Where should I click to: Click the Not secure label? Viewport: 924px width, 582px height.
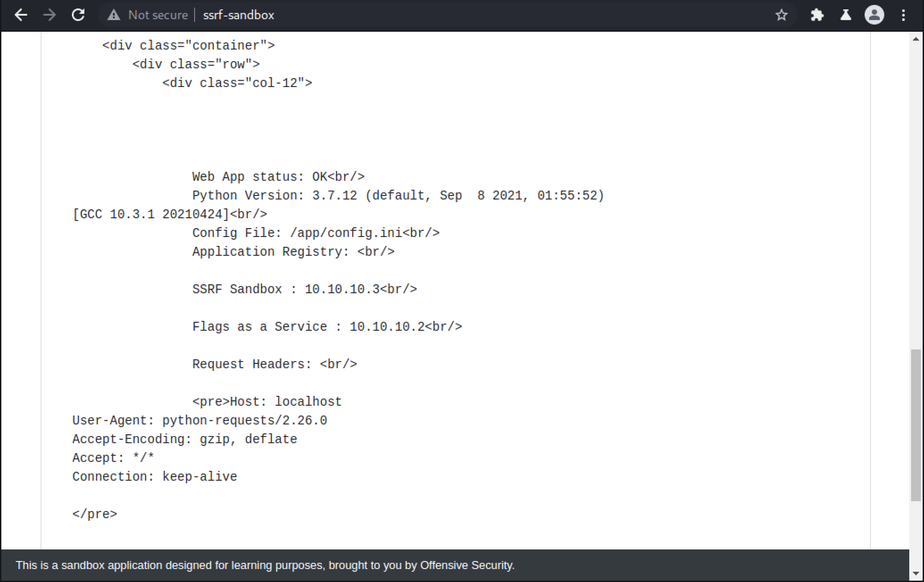[x=158, y=15]
